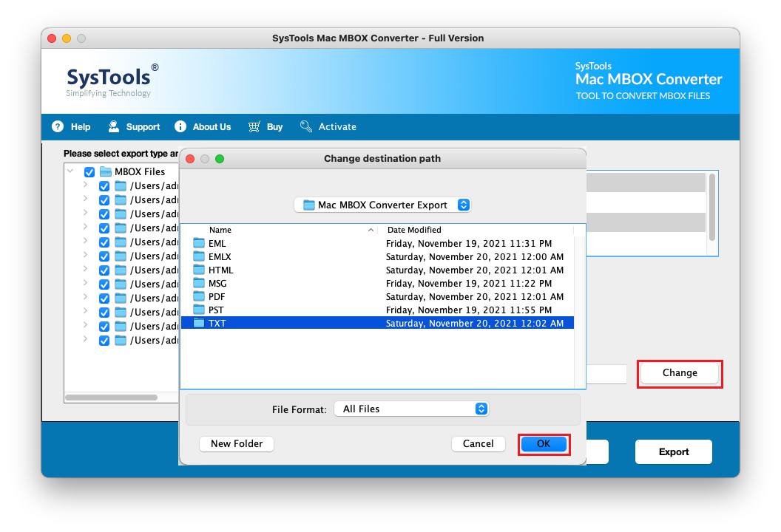The width and height of the screenshot is (781, 532).
Task: Uncheck the fourth /Users folder checkbox
Action: pyautogui.click(x=104, y=228)
